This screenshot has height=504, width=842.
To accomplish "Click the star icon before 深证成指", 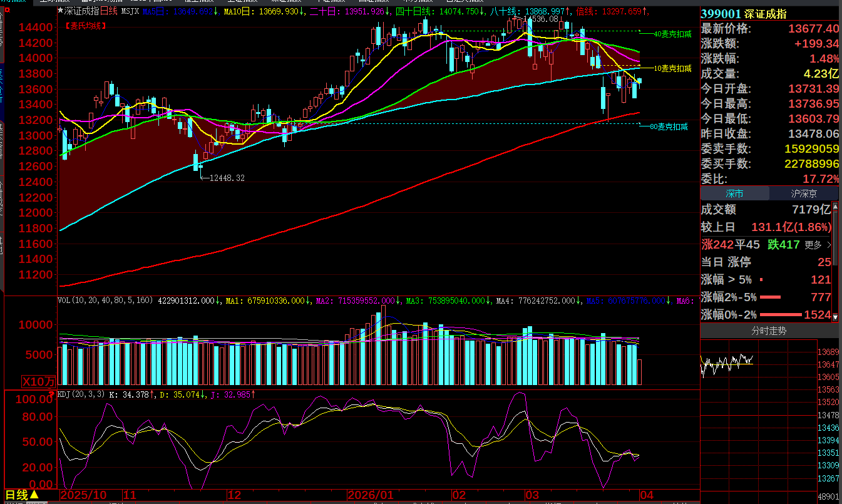I will pos(60,11).
